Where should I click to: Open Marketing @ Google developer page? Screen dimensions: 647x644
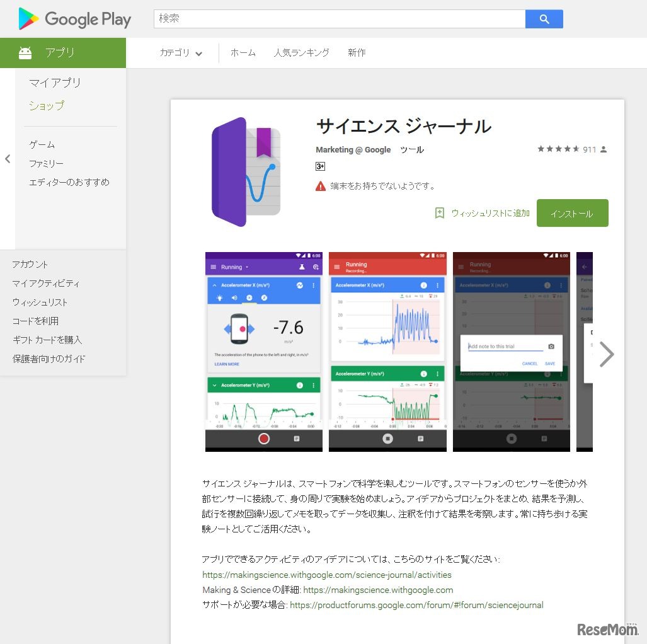[x=353, y=150]
